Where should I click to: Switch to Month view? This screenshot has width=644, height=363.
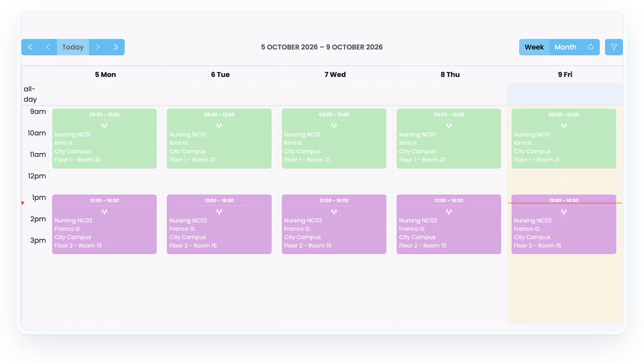click(x=565, y=47)
